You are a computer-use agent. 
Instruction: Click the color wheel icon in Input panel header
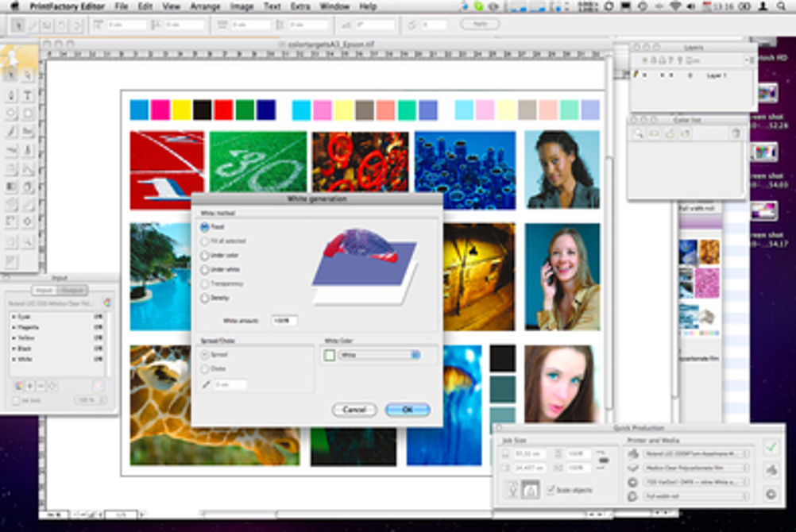click(x=107, y=303)
